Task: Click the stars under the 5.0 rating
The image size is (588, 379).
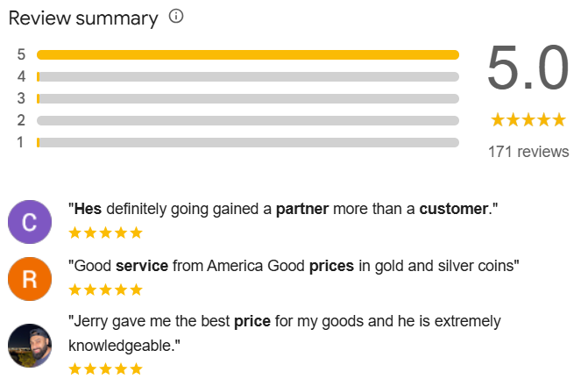Action: pos(528,119)
